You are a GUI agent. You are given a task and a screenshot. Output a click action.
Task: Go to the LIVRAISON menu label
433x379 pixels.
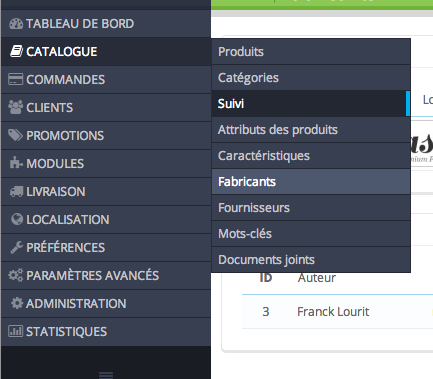(x=56, y=192)
